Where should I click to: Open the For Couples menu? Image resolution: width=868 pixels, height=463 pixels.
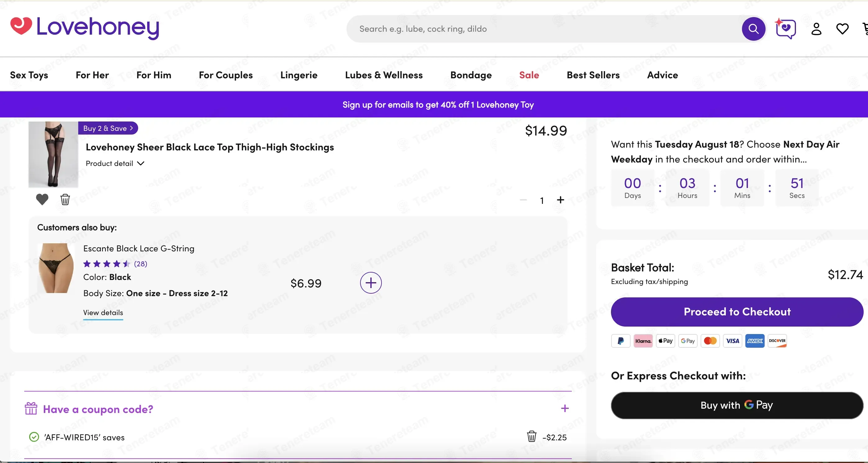tap(226, 75)
